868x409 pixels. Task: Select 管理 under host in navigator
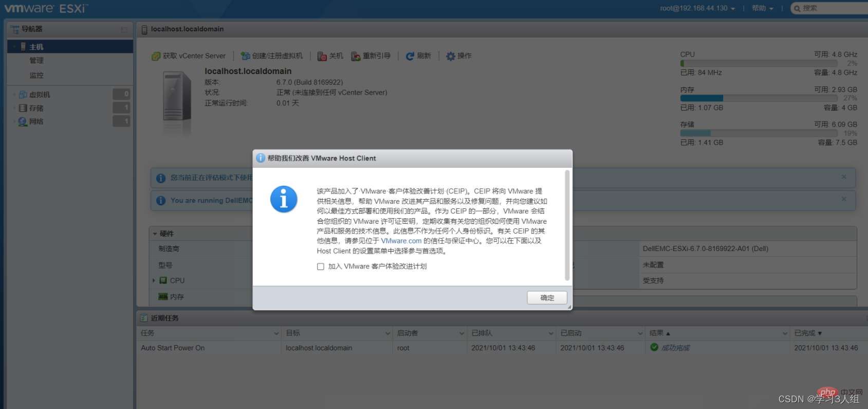coord(36,61)
